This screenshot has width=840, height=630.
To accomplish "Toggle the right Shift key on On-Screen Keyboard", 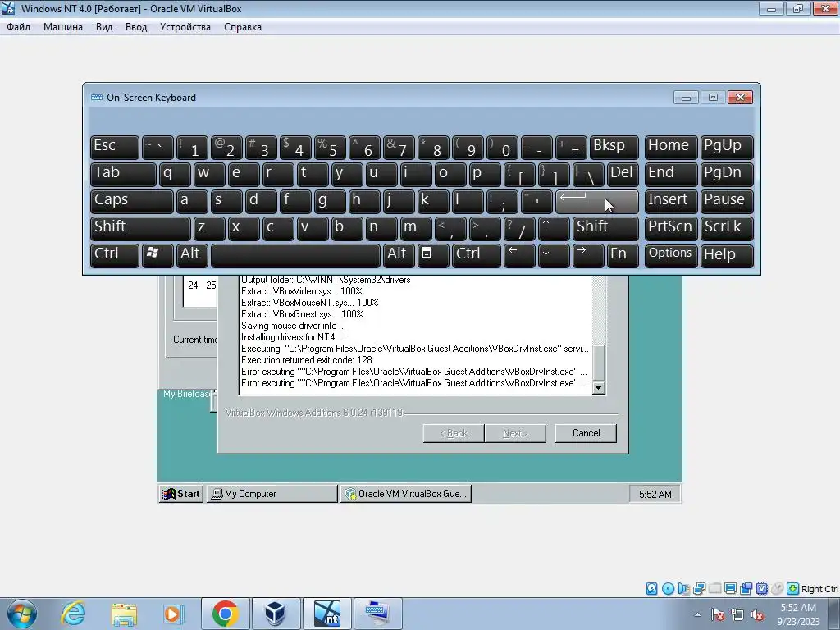I will (605, 228).
